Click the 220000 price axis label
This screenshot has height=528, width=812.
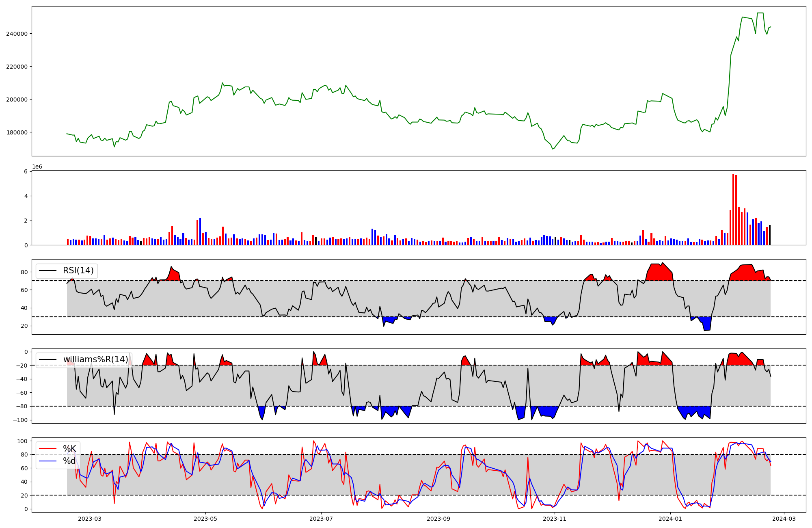coord(17,67)
